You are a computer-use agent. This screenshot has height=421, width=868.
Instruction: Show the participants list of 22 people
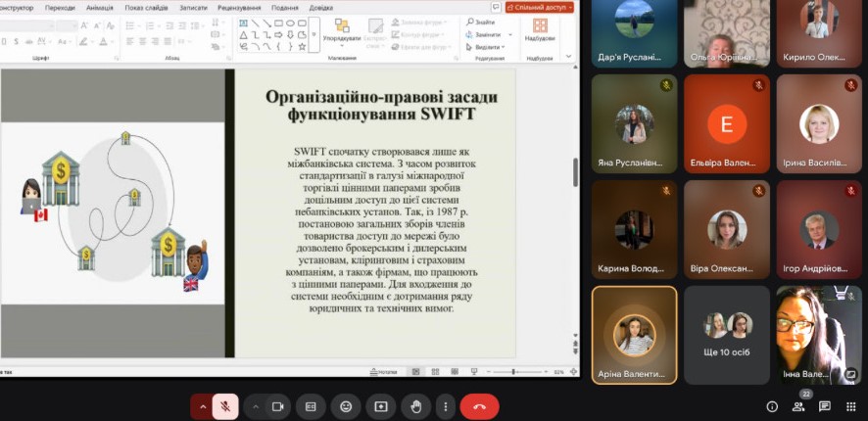coord(799,406)
